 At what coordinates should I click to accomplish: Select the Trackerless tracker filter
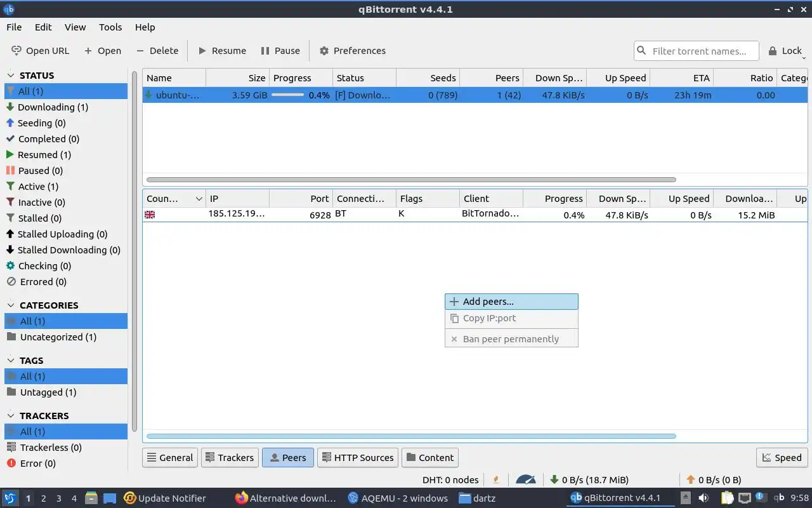44,448
